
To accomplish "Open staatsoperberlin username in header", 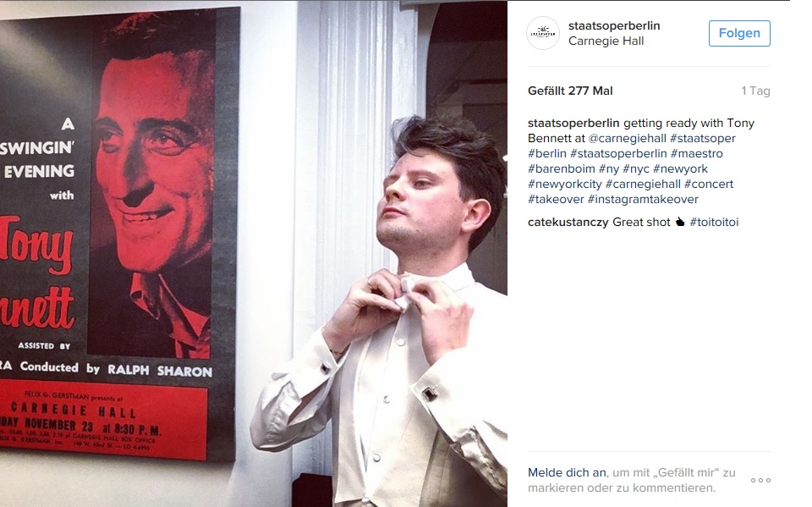I will (614, 26).
